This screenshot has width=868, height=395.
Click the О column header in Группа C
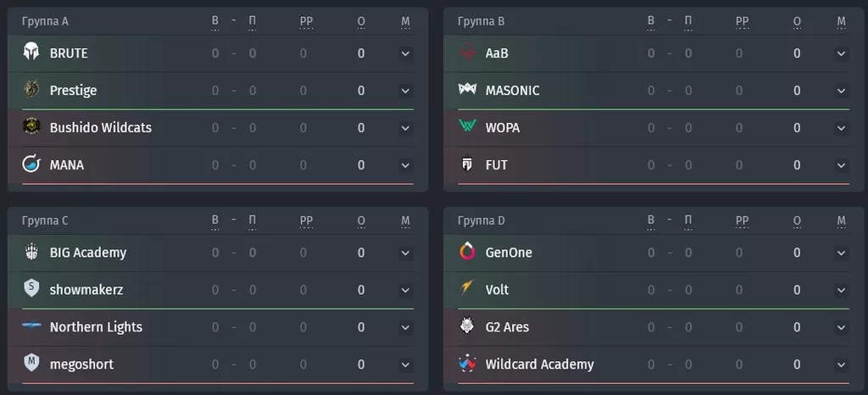pyautogui.click(x=361, y=220)
